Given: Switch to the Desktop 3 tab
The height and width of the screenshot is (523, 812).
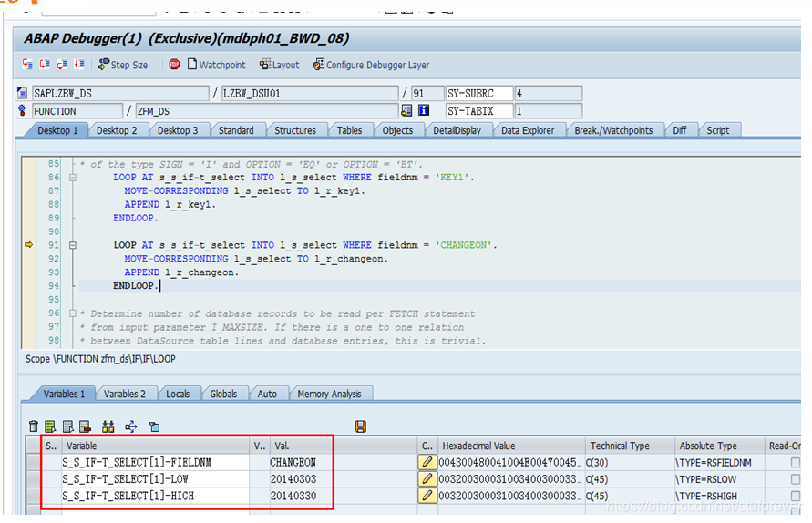Looking at the screenshot, I should tap(178, 130).
